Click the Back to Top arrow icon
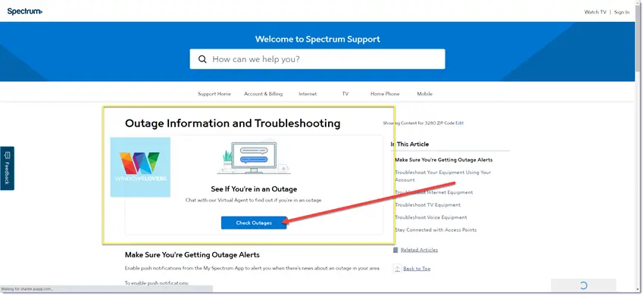Screen dimensions: 644x296 [x=397, y=269]
